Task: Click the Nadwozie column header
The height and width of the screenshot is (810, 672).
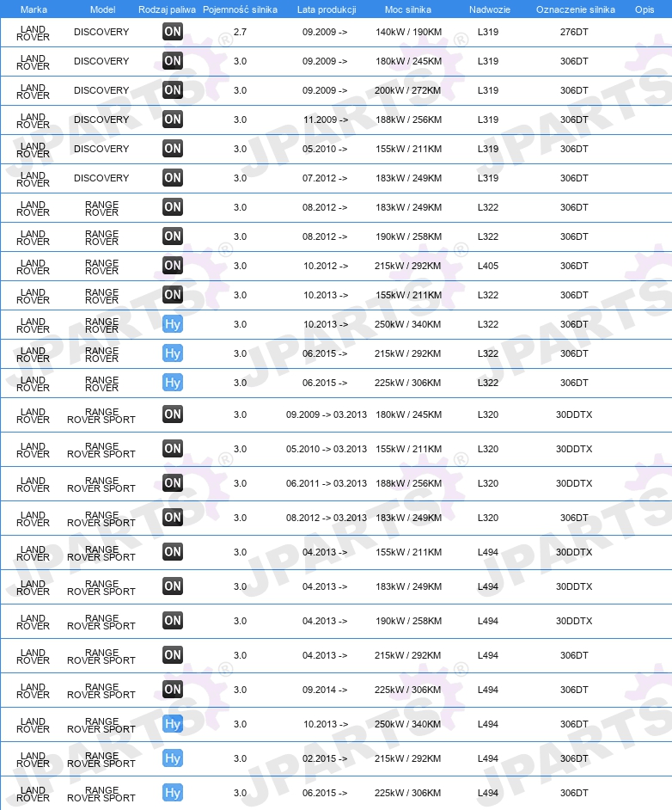Action: click(489, 9)
